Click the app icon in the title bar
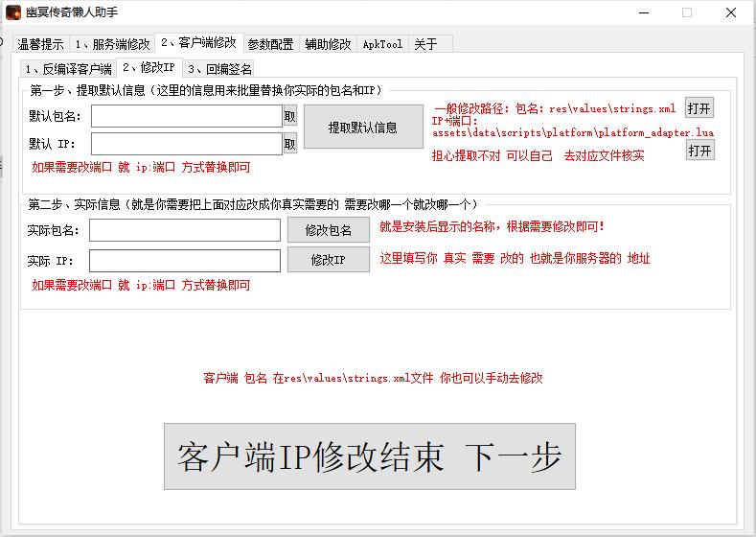The height and width of the screenshot is (537, 756). click(x=13, y=12)
